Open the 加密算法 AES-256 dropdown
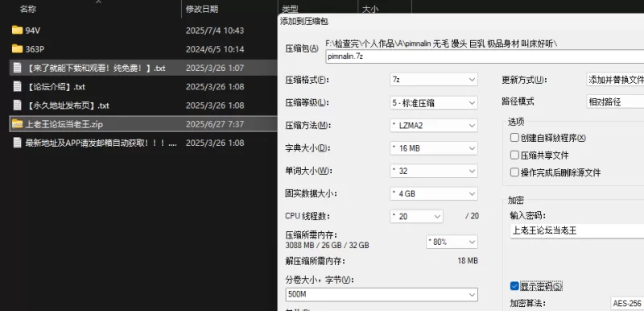Image resolution: width=644 pixels, height=311 pixels. coord(627,304)
